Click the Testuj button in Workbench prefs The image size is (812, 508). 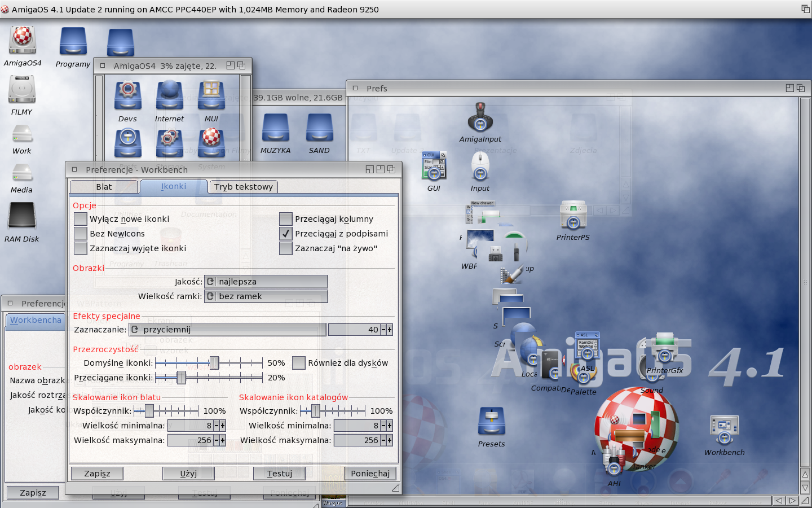(x=280, y=474)
